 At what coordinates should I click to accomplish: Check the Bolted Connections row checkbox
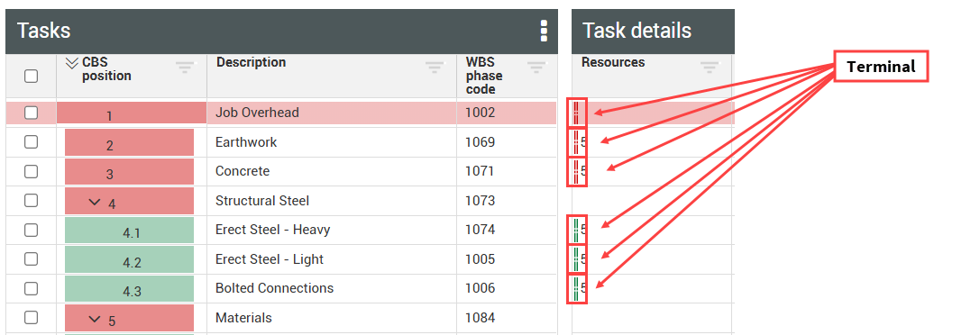(x=31, y=288)
